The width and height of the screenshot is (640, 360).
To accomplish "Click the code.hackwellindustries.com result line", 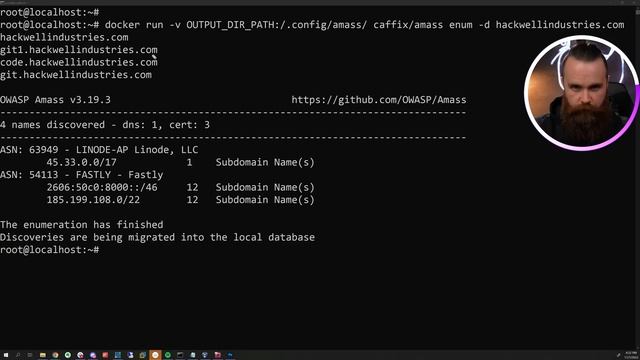I will point(79,62).
